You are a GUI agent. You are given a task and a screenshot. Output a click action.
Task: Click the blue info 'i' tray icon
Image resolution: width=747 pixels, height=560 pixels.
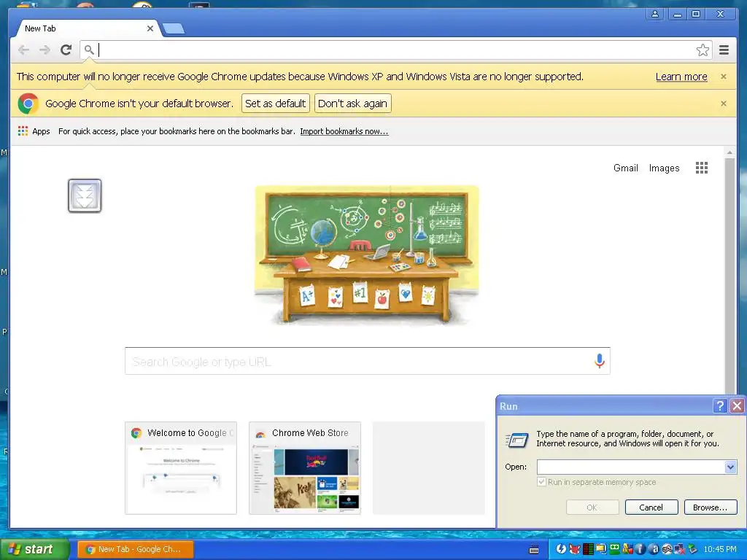(x=640, y=549)
